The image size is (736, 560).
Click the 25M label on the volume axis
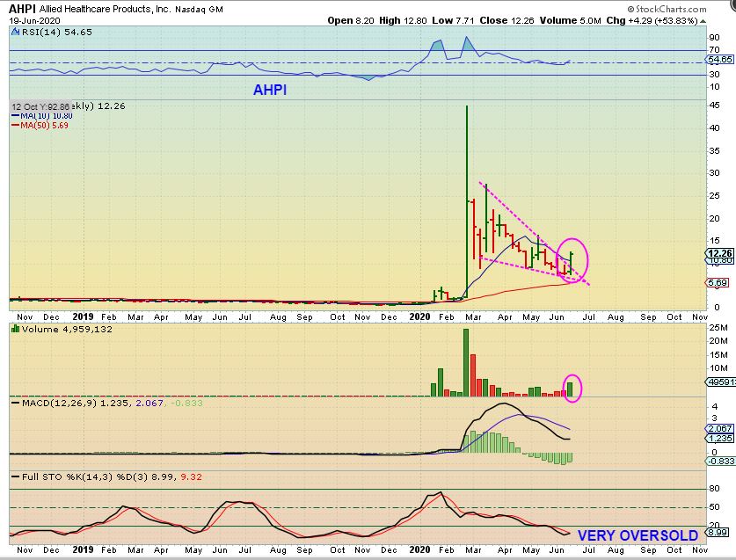(718, 327)
